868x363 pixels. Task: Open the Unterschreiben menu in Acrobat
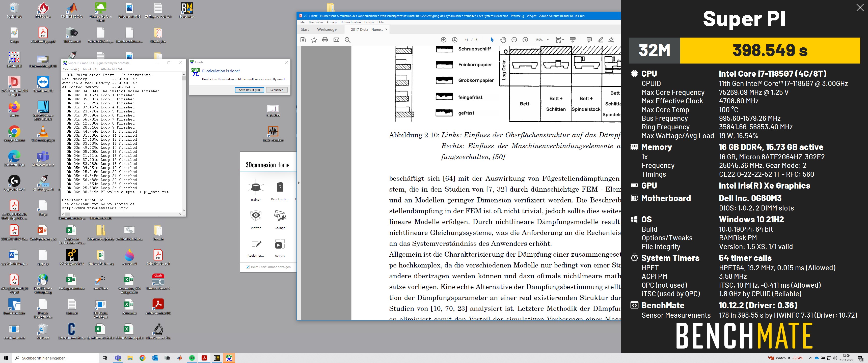click(350, 22)
